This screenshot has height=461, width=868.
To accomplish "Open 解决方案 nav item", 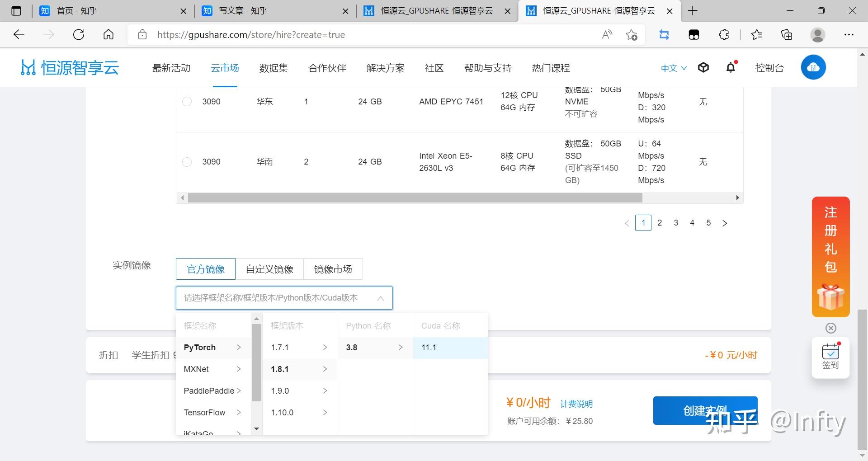I will pos(386,68).
